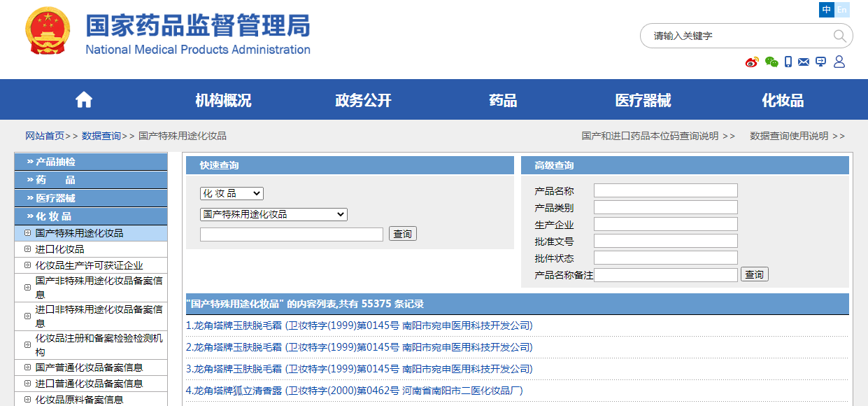Image resolution: width=868 pixels, height=406 pixels.
Task: Click the mobile version icon
Action: [x=788, y=62]
